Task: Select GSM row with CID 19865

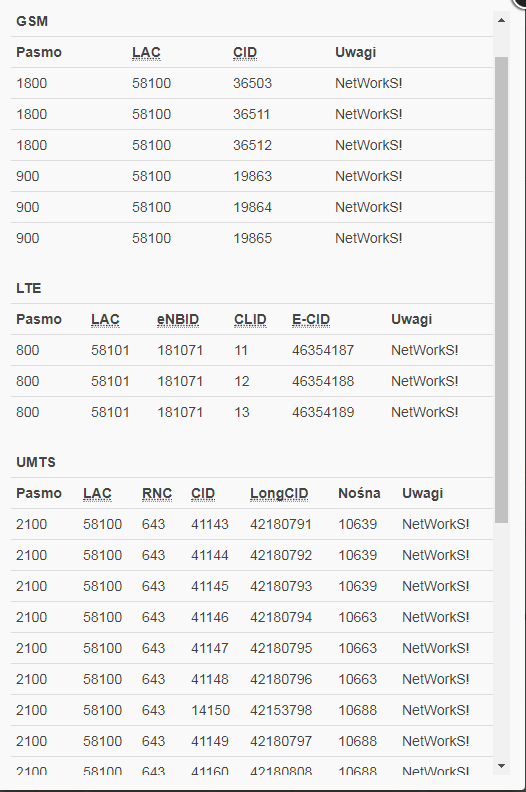Action: [x=252, y=238]
